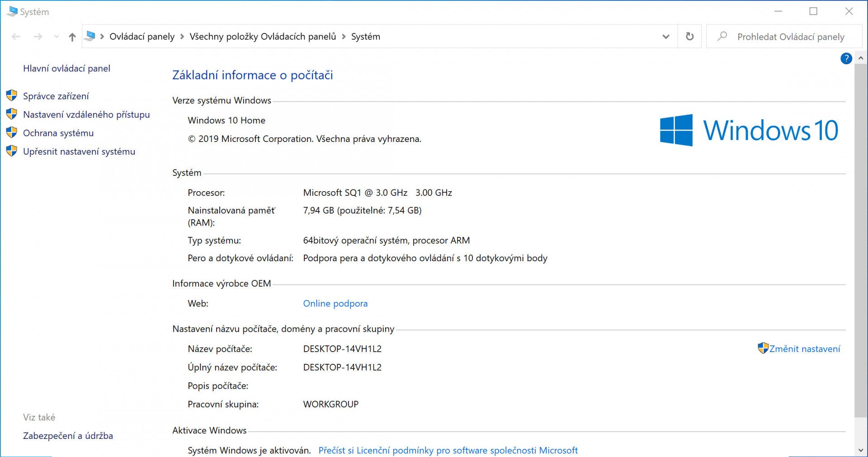This screenshot has width=868, height=457.
Task: Open Upřesnit nastavení systému link
Action: pyautogui.click(x=79, y=151)
